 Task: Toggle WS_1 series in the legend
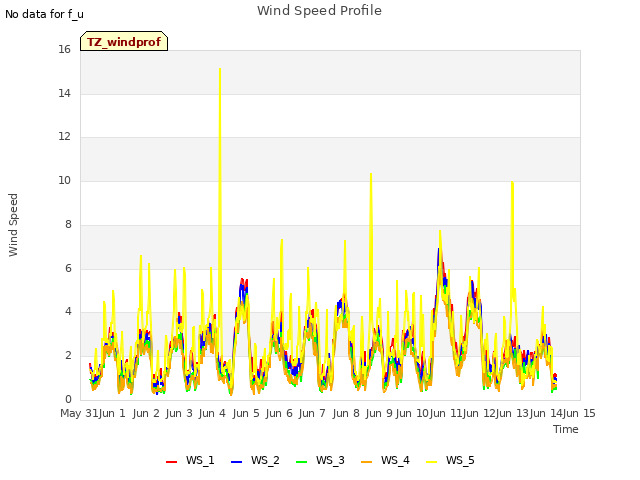pyautogui.click(x=190, y=461)
